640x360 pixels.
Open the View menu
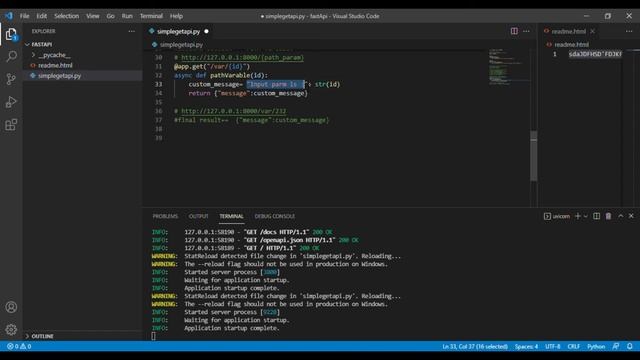[x=93, y=16]
